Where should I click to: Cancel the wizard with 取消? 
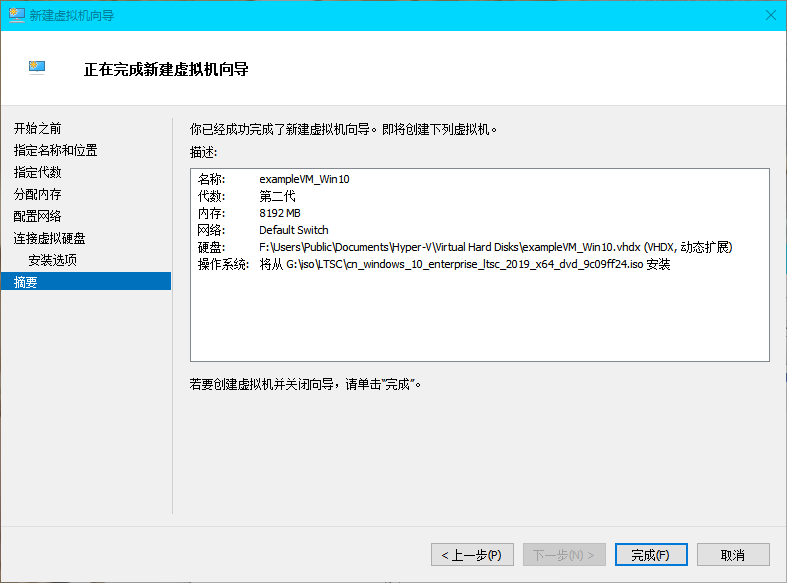click(x=733, y=555)
